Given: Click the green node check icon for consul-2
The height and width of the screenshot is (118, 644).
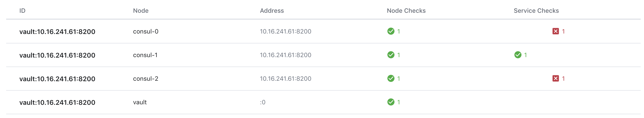Looking at the screenshot, I should click(x=391, y=79).
